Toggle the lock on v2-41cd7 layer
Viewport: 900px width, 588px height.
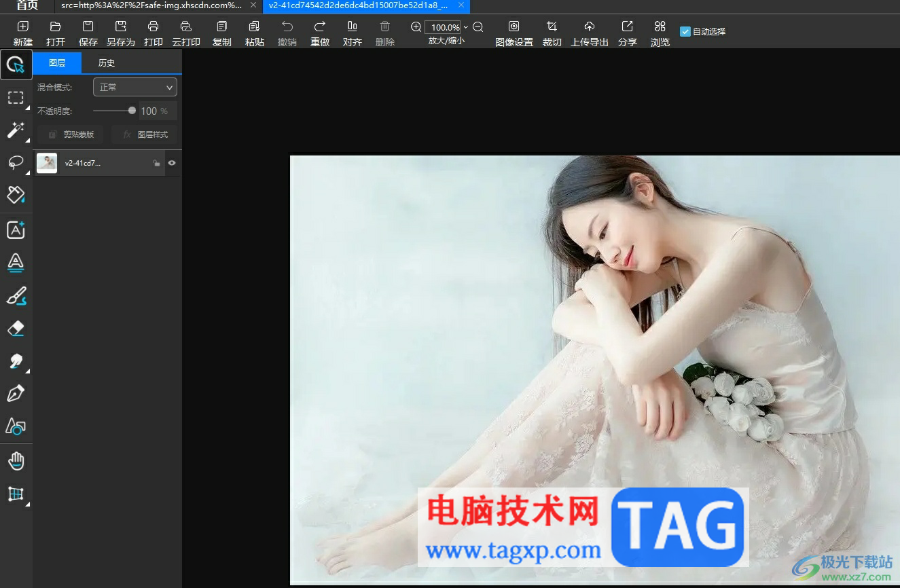pos(156,163)
